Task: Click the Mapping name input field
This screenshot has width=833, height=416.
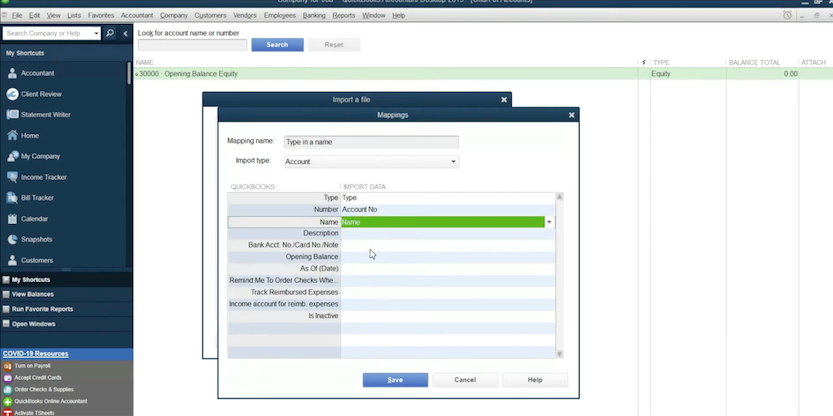Action: 371,142
